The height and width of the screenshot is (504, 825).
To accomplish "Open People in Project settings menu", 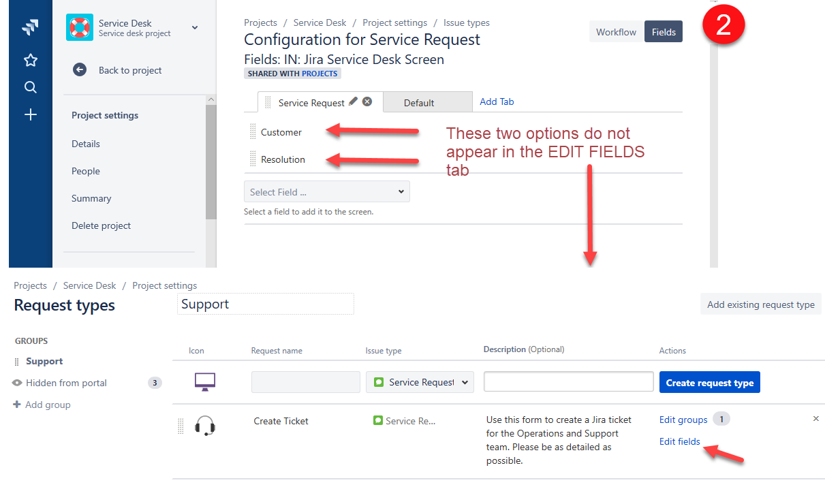I will 86,171.
